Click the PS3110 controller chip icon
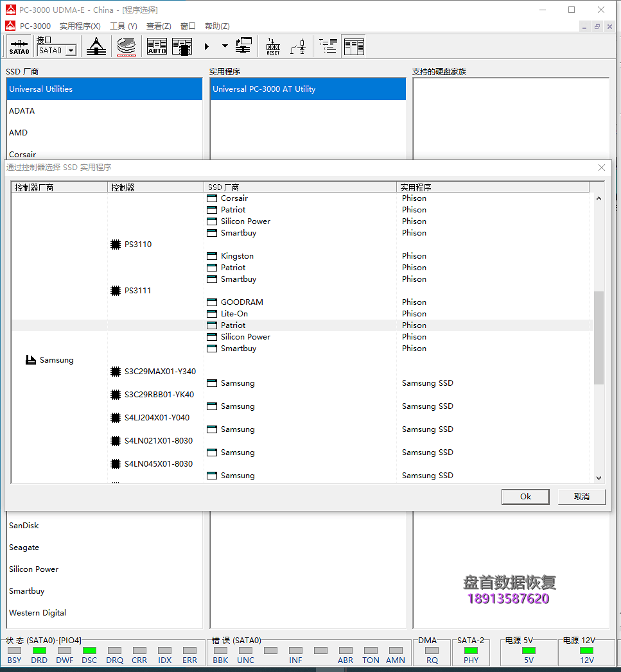 (x=116, y=245)
